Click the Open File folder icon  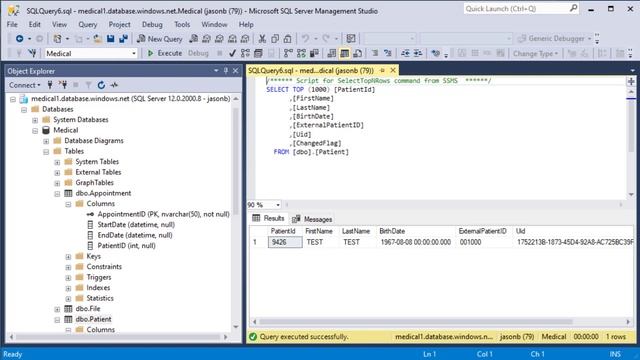coord(98,39)
